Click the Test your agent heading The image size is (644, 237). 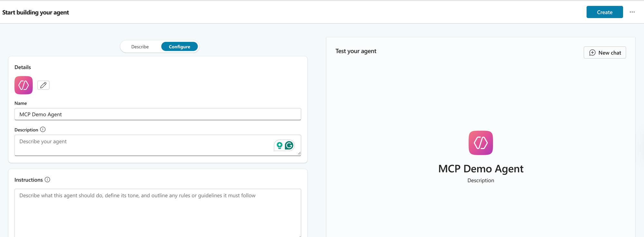point(356,51)
